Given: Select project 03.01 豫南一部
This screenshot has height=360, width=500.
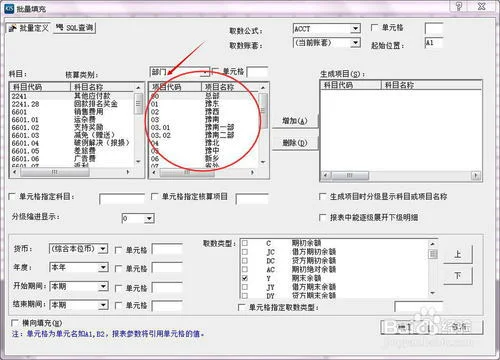Looking at the screenshot, I should (204, 128).
